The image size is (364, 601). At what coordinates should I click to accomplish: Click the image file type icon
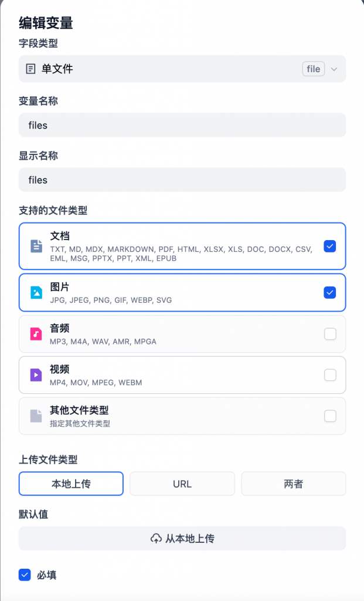(36, 292)
